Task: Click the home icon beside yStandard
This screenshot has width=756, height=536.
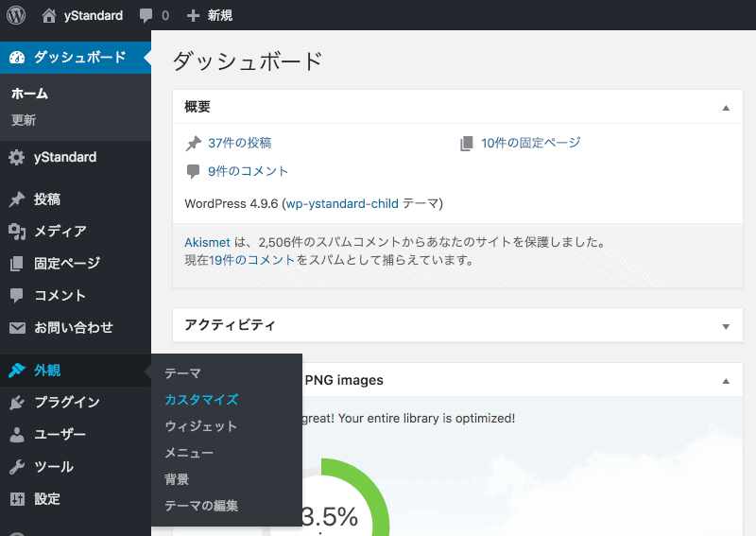Action: tap(49, 15)
